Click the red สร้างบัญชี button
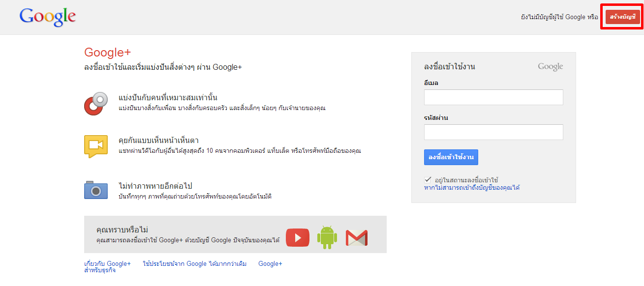Screen dimensions: 644x286 point(623,17)
